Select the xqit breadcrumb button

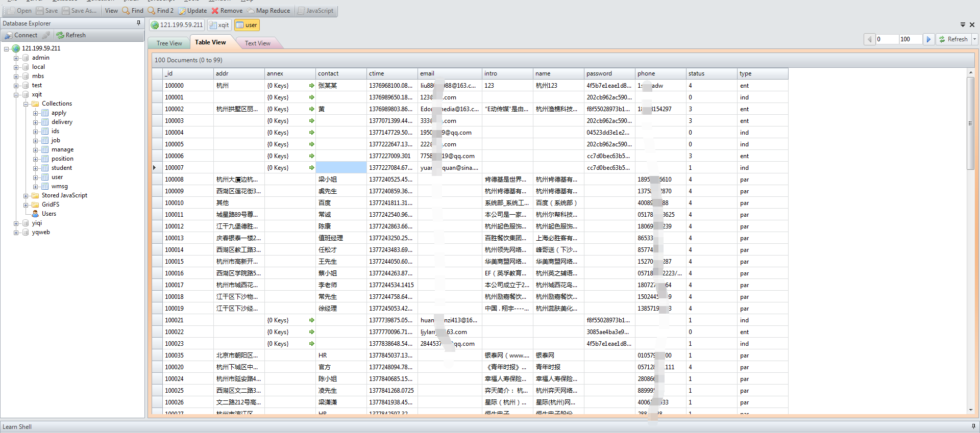pyautogui.click(x=219, y=25)
